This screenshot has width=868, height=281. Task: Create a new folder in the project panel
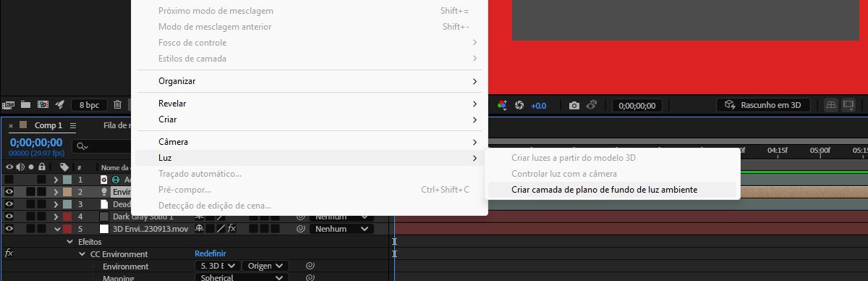pos(25,105)
